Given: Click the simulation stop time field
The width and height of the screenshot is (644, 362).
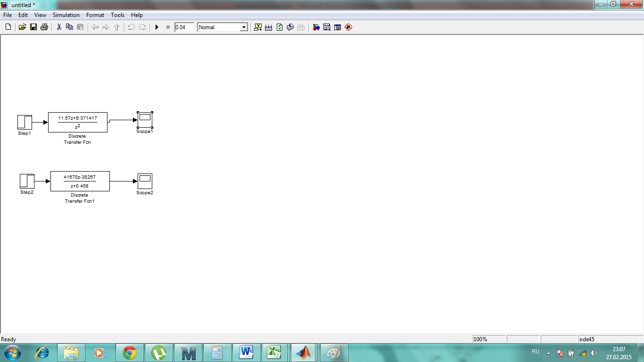Looking at the screenshot, I should point(184,27).
